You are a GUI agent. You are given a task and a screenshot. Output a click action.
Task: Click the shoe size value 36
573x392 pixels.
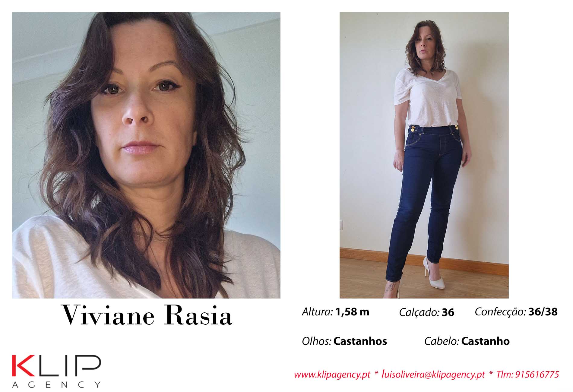(x=448, y=312)
